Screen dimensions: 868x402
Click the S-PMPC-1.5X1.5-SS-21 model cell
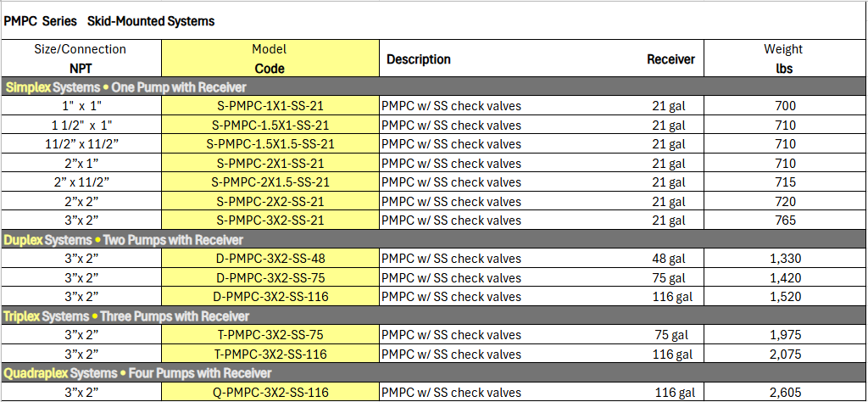270,144
